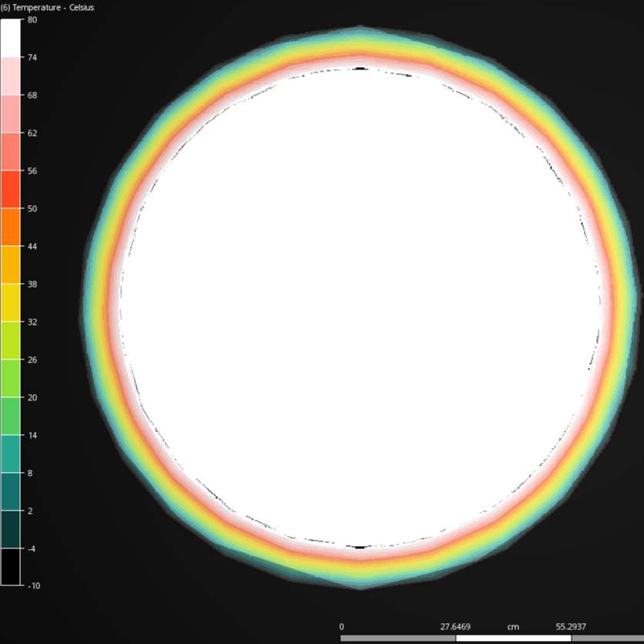Select the amber 38–44 legend band

[x=10, y=265]
